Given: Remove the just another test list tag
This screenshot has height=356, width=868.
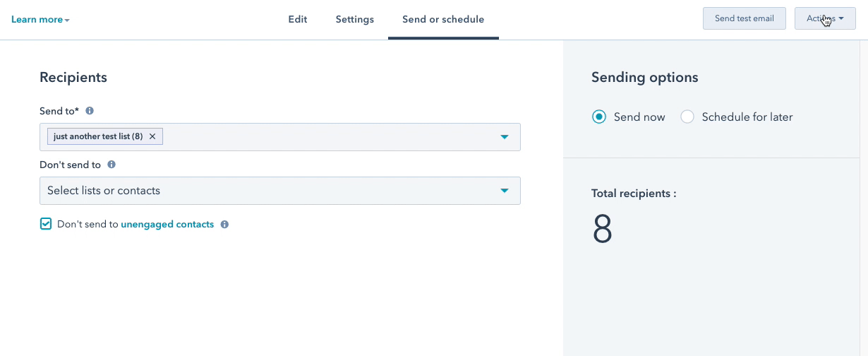Looking at the screenshot, I should click(152, 136).
